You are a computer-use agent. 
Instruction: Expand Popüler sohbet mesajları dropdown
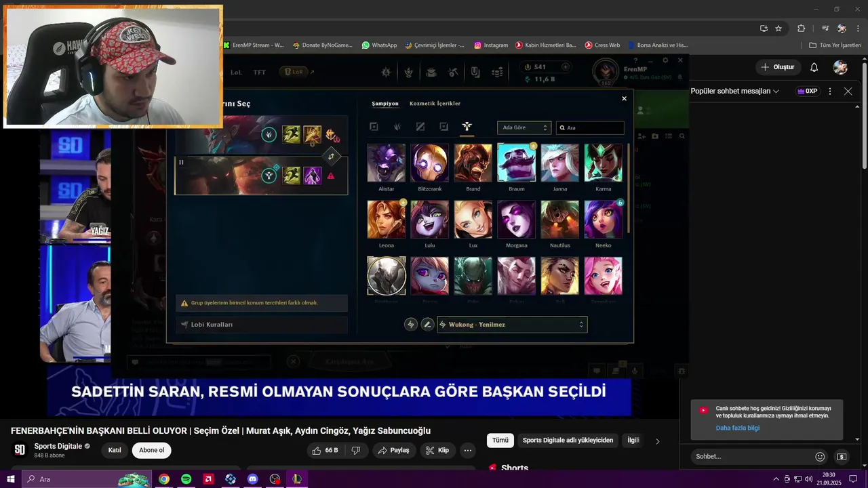(x=735, y=91)
